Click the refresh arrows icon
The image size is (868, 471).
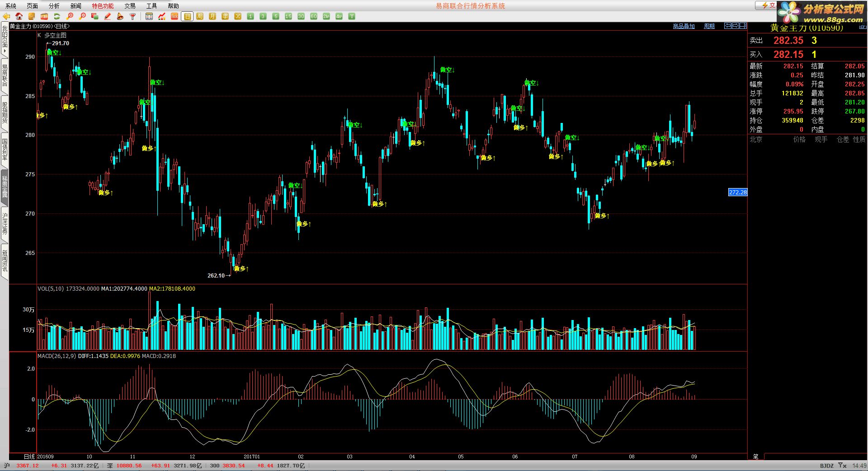tap(57, 16)
